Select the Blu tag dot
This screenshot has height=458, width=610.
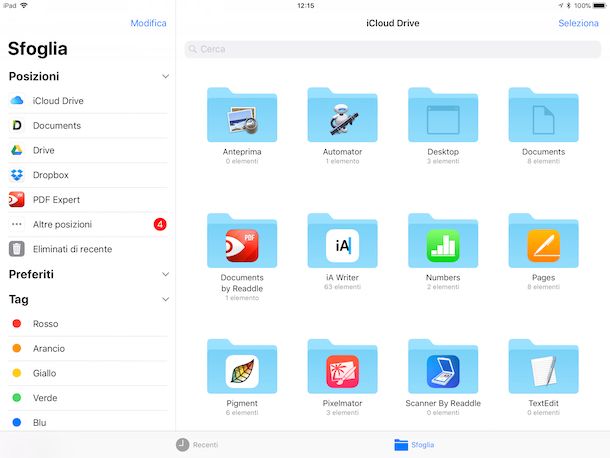pos(17,422)
